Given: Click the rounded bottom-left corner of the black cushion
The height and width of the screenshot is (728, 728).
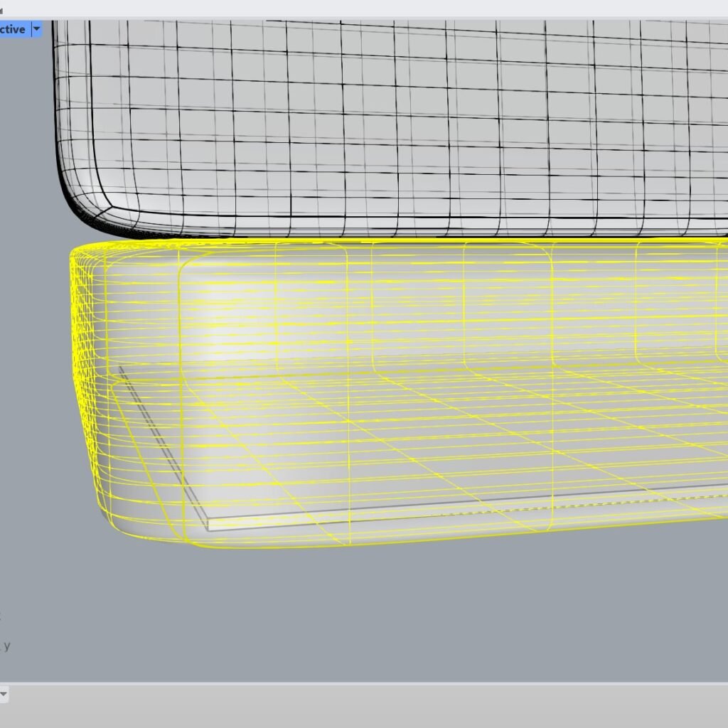Looking at the screenshot, I should click(x=84, y=210).
